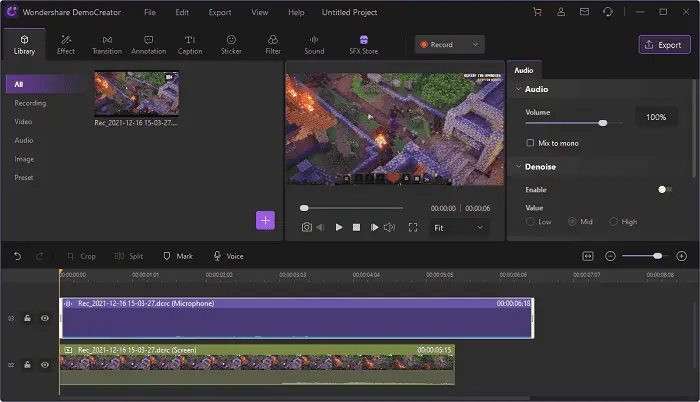This screenshot has width=700, height=402.
Task: Collapse the Denoise section
Action: tap(519, 167)
